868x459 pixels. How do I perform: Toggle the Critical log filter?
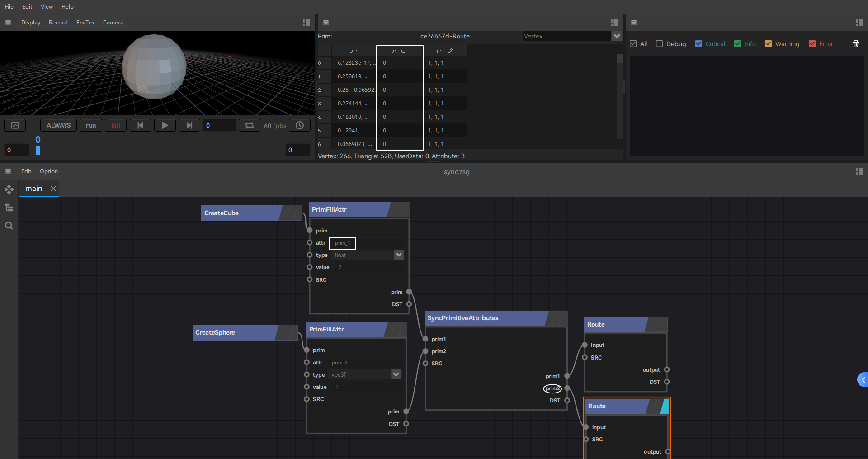click(699, 44)
